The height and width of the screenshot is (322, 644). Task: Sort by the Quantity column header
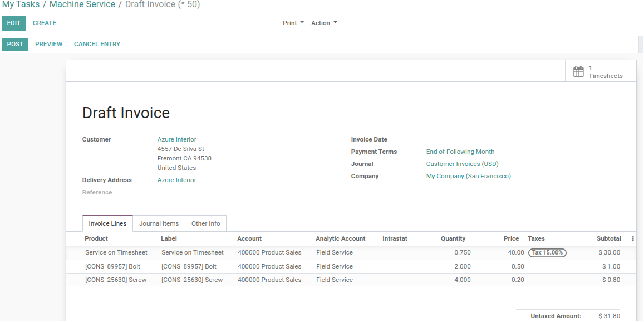pyautogui.click(x=454, y=238)
